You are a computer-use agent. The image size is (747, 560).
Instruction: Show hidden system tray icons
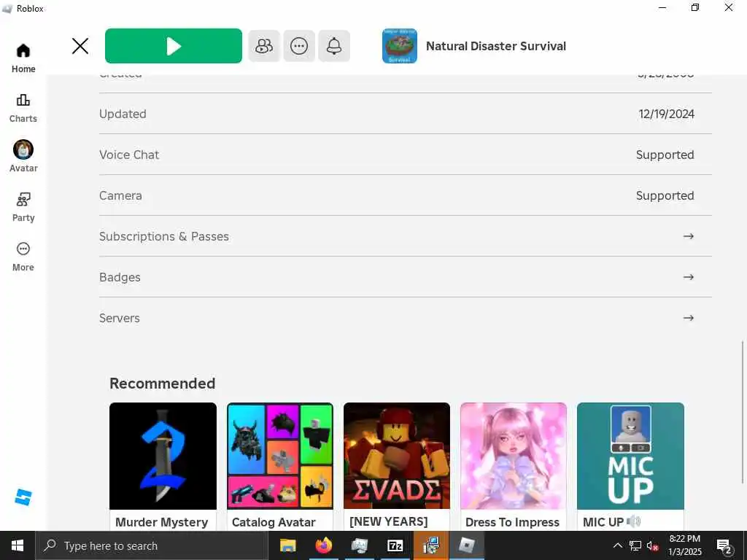(x=617, y=545)
